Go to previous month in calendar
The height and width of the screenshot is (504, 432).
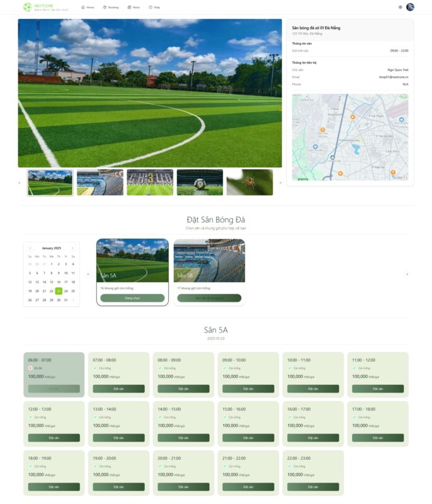(x=30, y=248)
